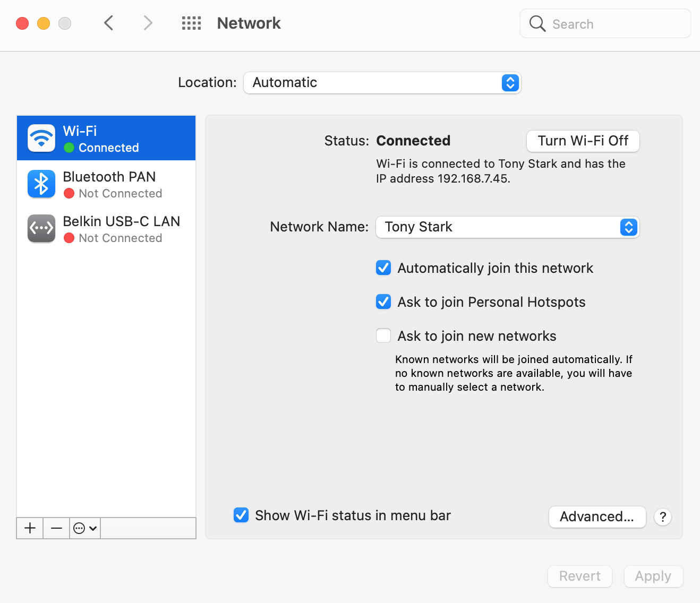The width and height of the screenshot is (700, 603).
Task: Add a new network service with plus
Action: click(30, 528)
